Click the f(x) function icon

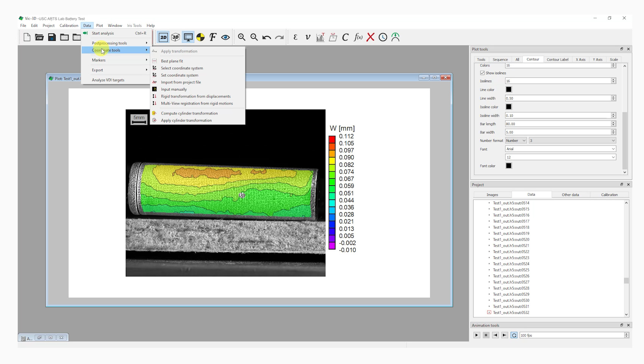pos(358,37)
